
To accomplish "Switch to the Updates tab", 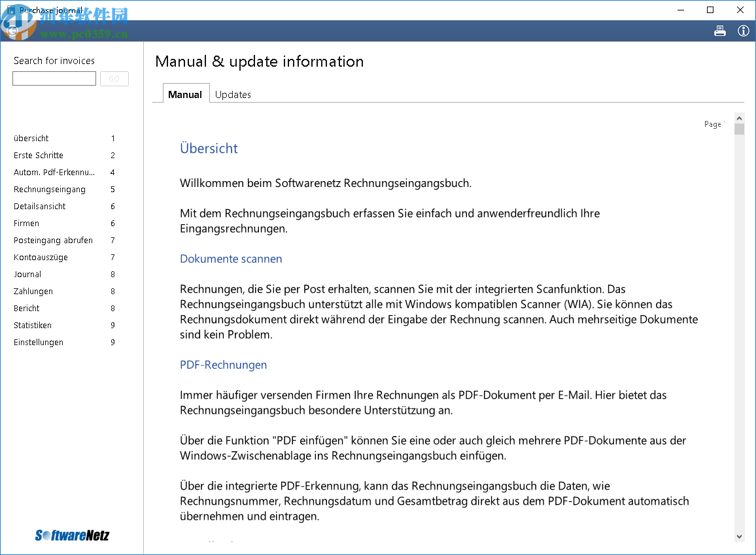I will 233,95.
